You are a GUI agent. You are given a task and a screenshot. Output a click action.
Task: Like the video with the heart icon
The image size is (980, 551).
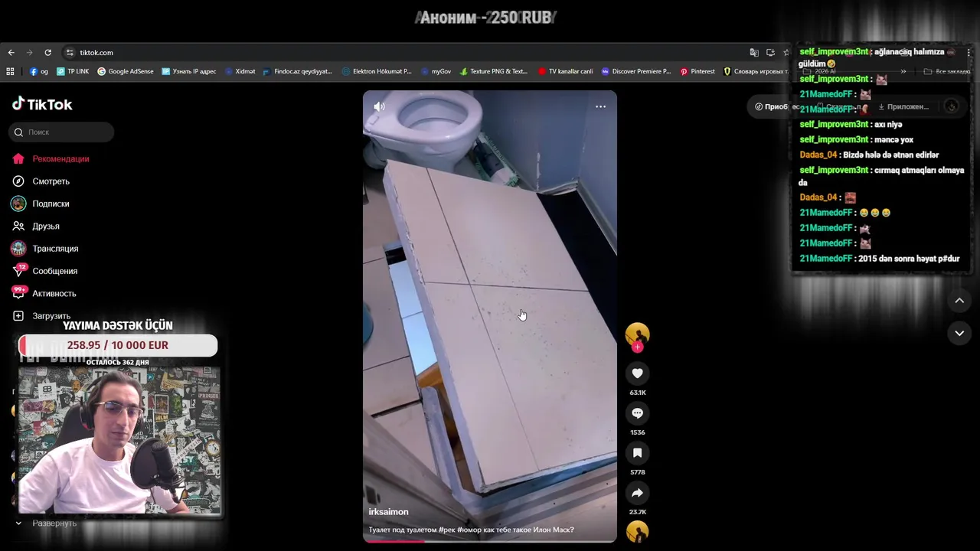click(x=637, y=373)
